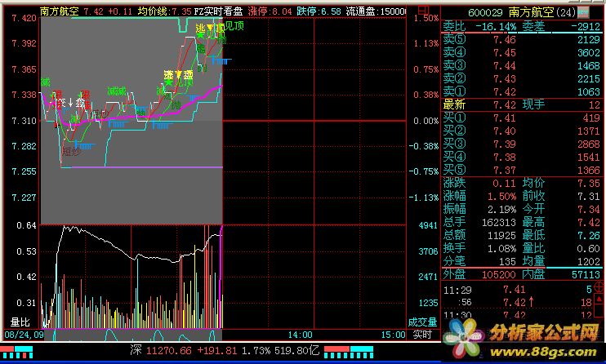The height and width of the screenshot is (364, 606).
Task: Click the 涨跌 value 0.11
Action: 505,183
